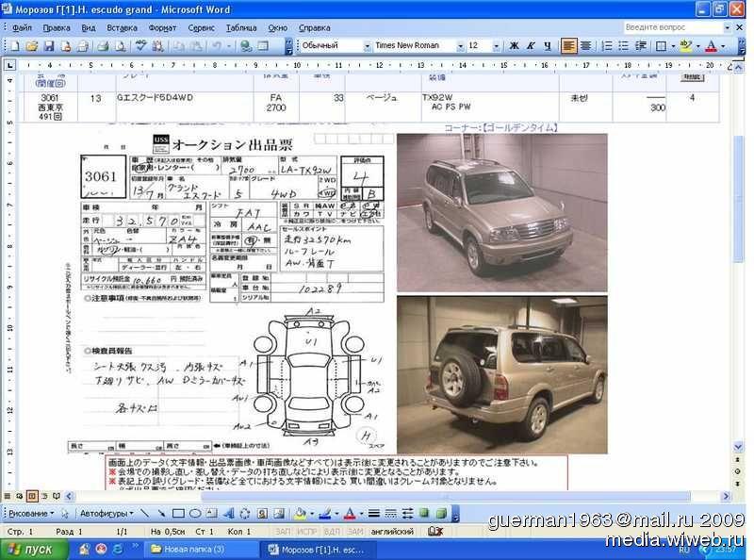The width and height of the screenshot is (754, 560).
Task: Open the Times New Roman font dropdown
Action: point(461,45)
